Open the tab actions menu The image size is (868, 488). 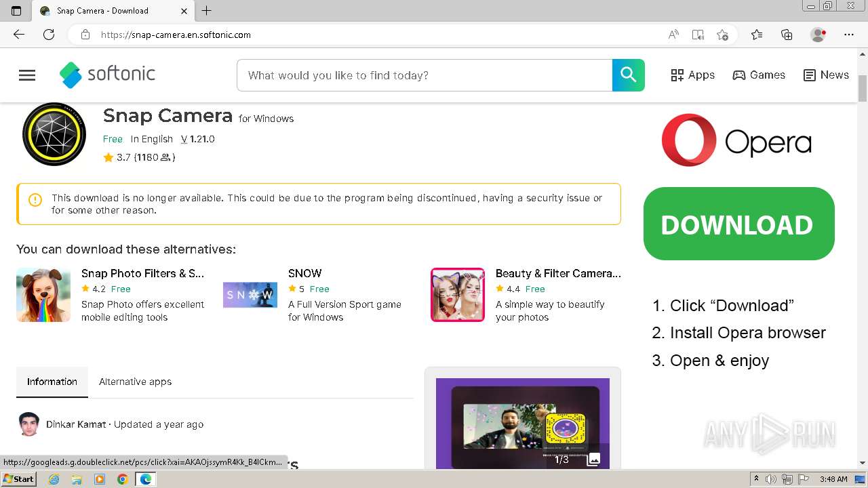16,11
